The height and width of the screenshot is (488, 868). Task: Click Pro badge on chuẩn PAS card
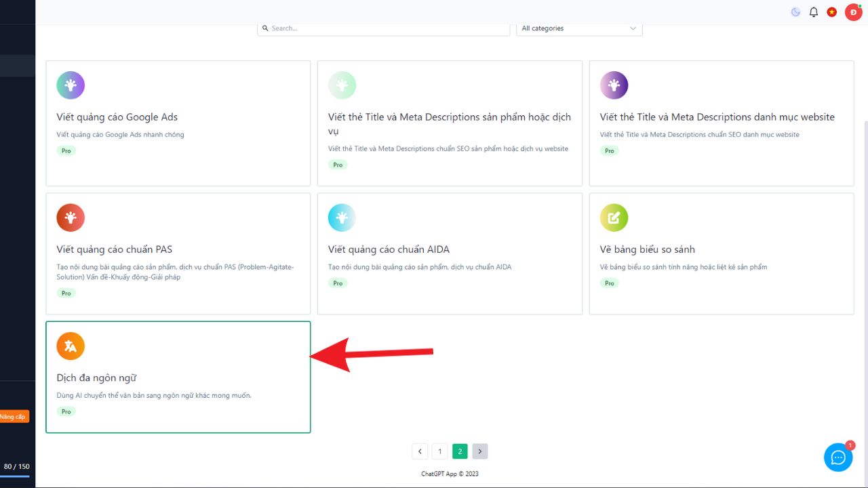(x=66, y=293)
